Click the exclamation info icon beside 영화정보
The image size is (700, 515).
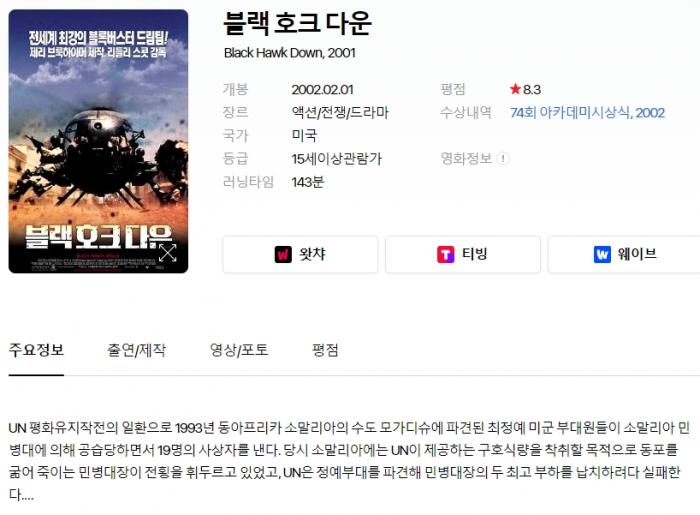503,158
